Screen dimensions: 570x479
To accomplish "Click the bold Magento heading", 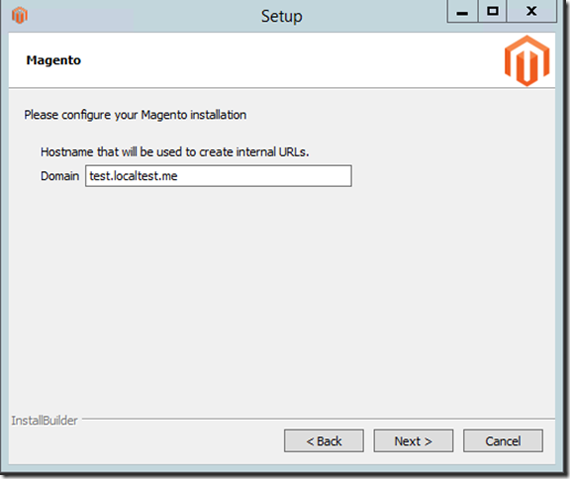I will point(54,60).
